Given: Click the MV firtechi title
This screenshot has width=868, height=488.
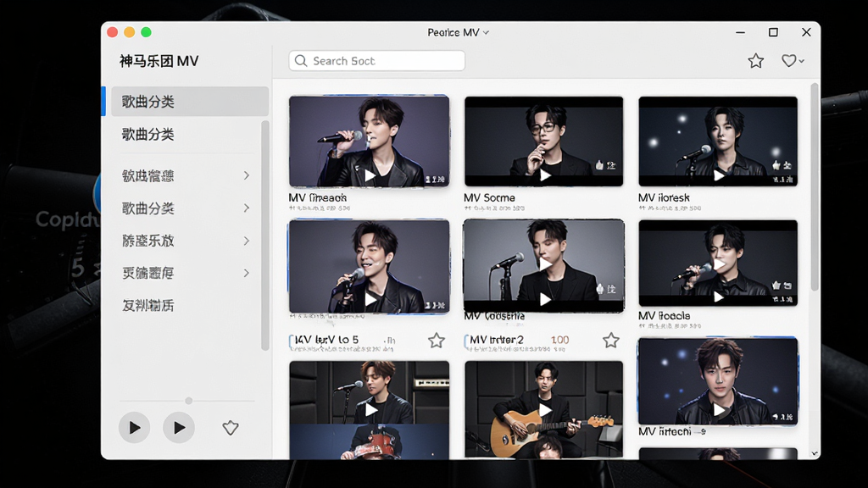Looking at the screenshot, I should pyautogui.click(x=665, y=431).
